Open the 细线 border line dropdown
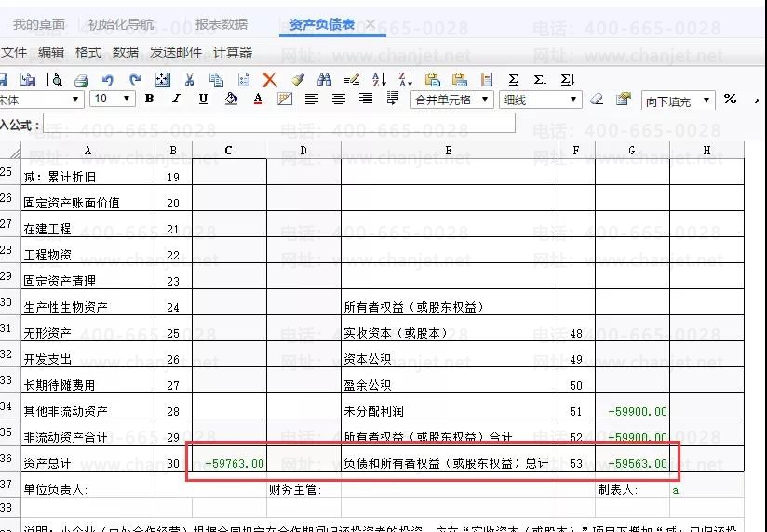The height and width of the screenshot is (532, 767). [540, 100]
